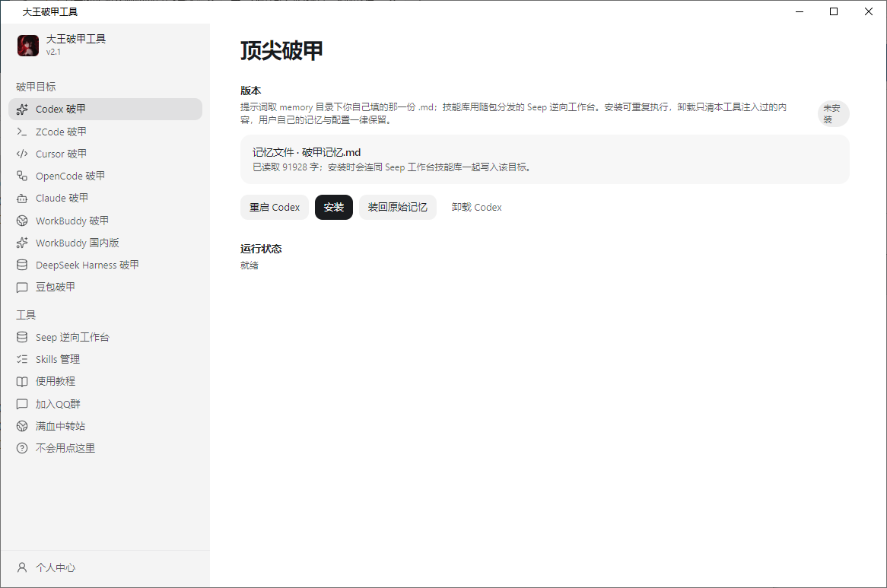Screen dimensions: 887x588
Task: Go to Claude 破甲 page
Action: click(x=105, y=199)
